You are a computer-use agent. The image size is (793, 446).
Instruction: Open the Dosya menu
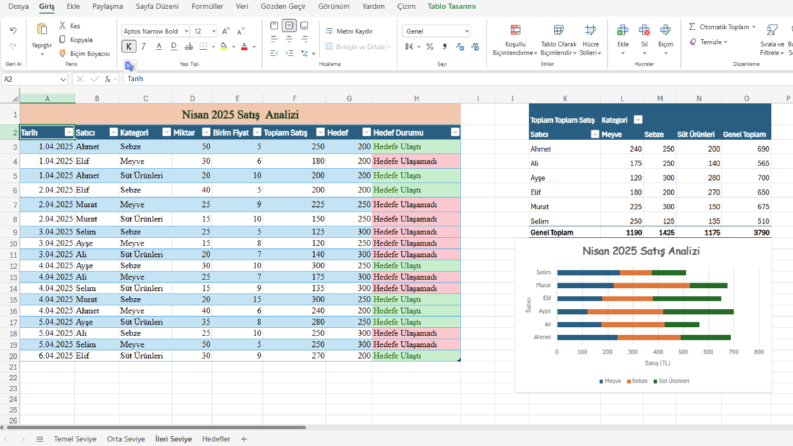[x=19, y=7]
